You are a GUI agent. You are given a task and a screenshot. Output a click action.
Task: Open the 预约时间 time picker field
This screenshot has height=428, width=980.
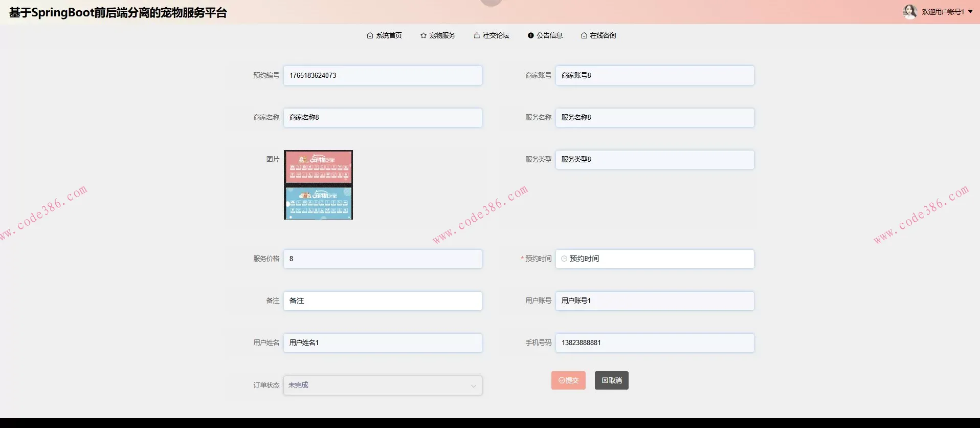click(655, 259)
